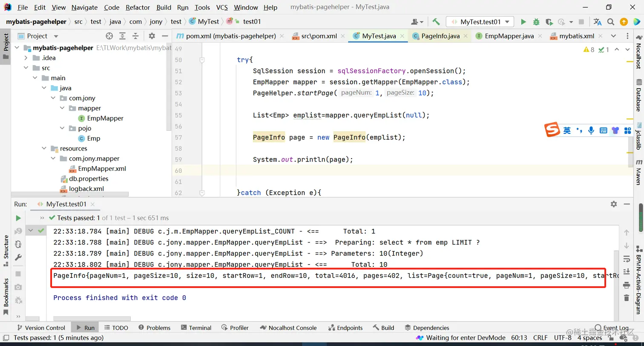Jump to previous failed test arrow
Viewport: 644px width, 346px height.
coord(627,233)
